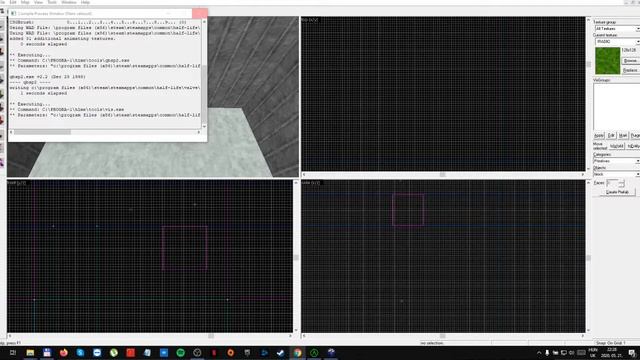Click the vis.exe Command log line
The image size is (640, 360).
67,109
